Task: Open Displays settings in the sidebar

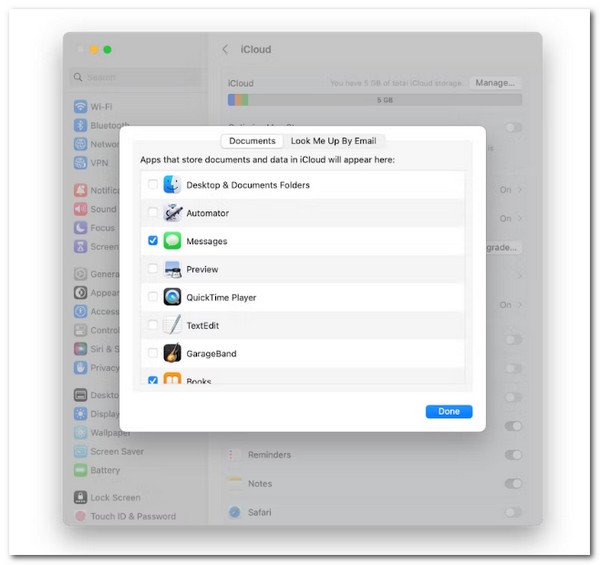Action: [96, 414]
